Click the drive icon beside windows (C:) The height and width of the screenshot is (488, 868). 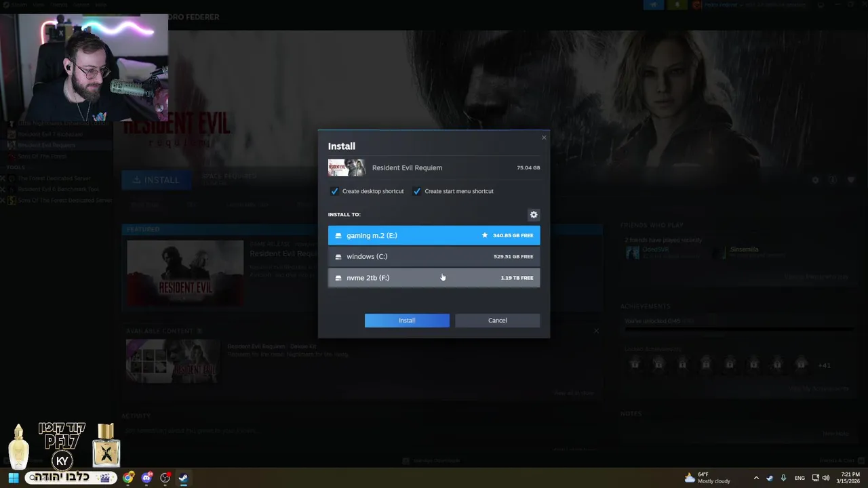338,257
